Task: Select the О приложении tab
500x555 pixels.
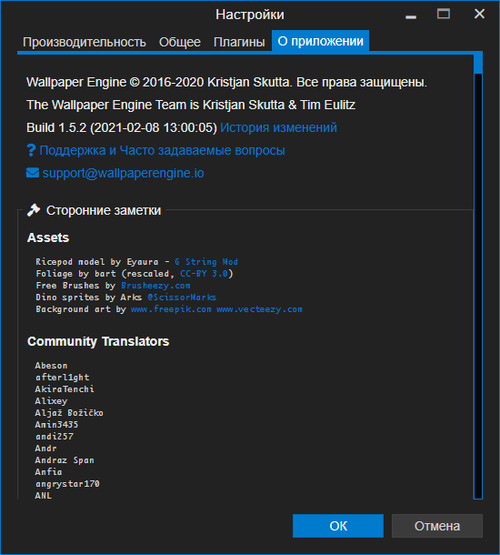Action: click(320, 41)
